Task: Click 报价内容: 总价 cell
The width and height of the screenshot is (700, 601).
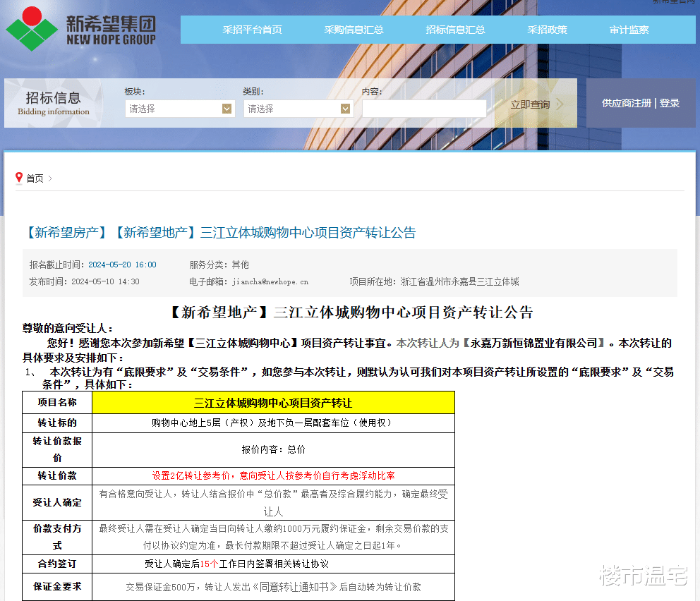Action: tap(273, 450)
